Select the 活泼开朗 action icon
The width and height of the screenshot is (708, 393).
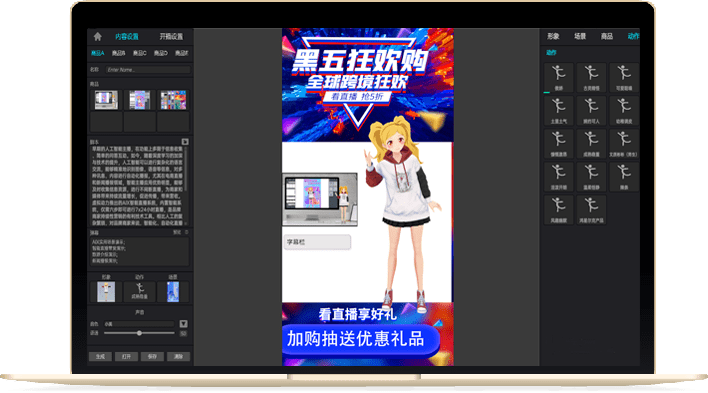coord(559,177)
